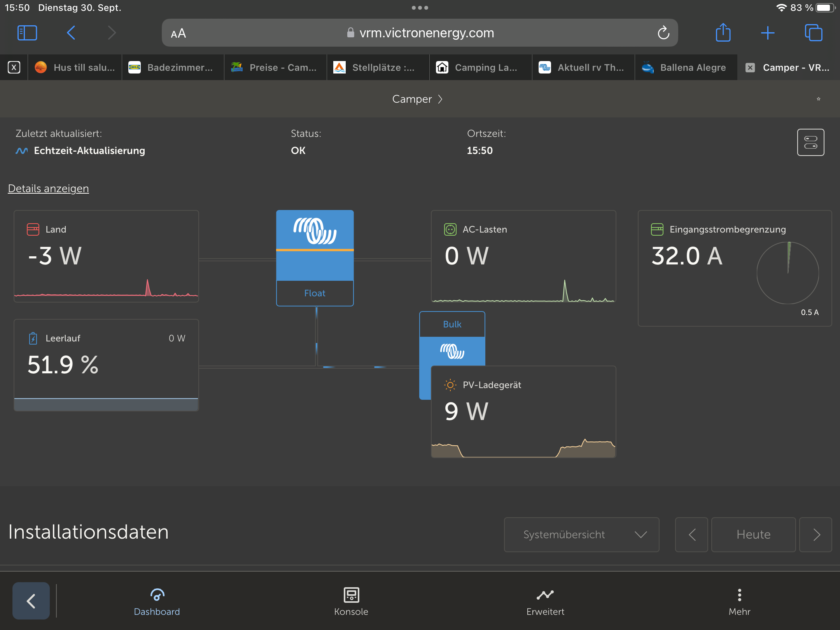Switch to the Erweitert tab

[x=545, y=601]
